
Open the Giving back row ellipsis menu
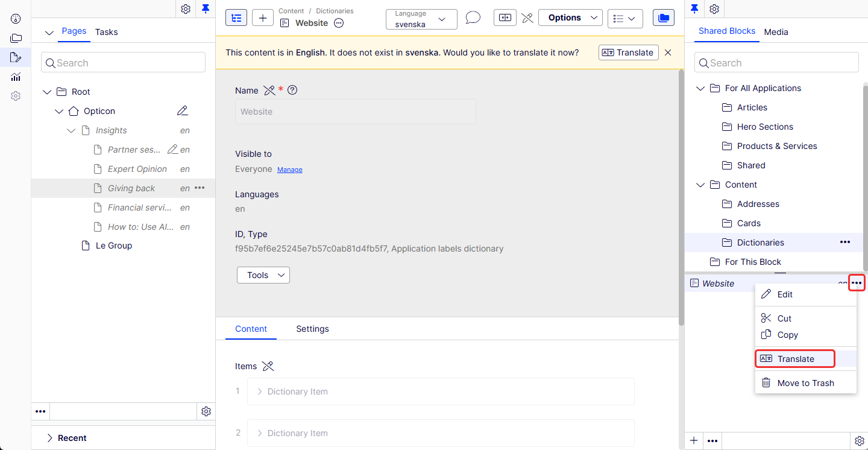pyautogui.click(x=200, y=188)
